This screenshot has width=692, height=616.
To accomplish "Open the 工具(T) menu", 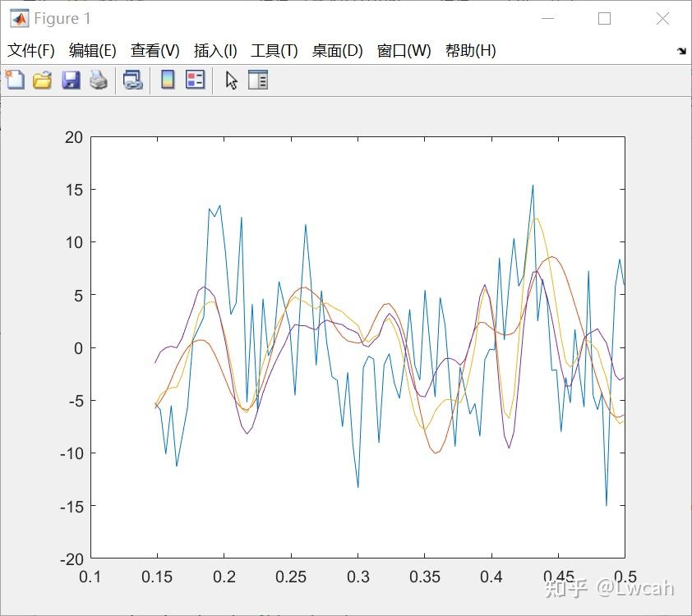I will (x=273, y=50).
